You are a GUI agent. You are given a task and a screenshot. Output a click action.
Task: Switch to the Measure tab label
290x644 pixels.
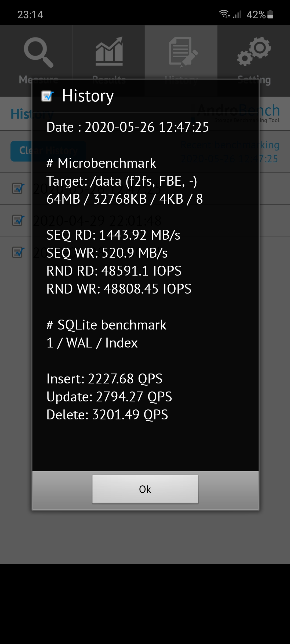click(38, 80)
